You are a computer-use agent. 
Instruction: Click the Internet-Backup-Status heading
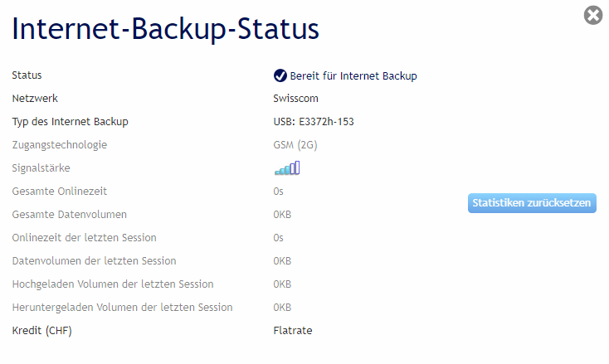pyautogui.click(x=165, y=29)
